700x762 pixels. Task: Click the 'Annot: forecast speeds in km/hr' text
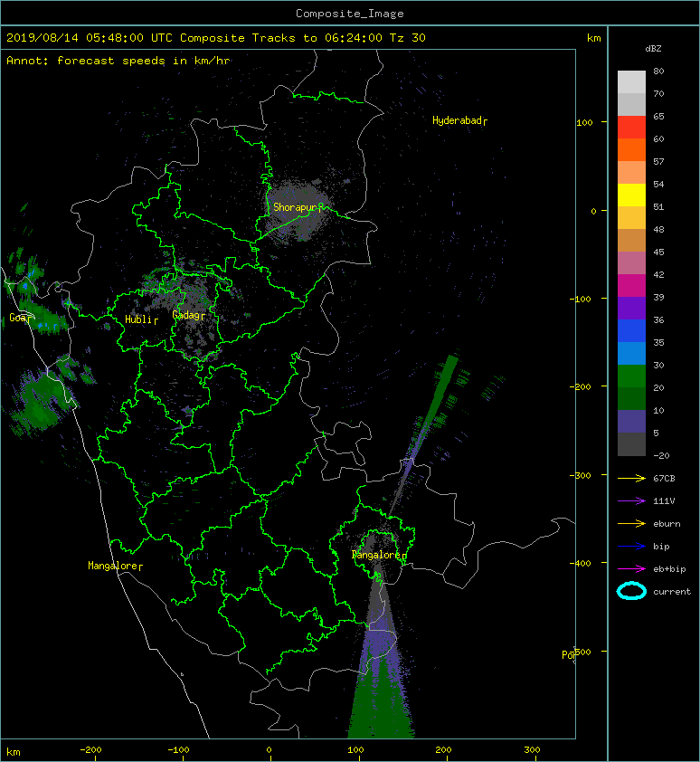tap(118, 61)
